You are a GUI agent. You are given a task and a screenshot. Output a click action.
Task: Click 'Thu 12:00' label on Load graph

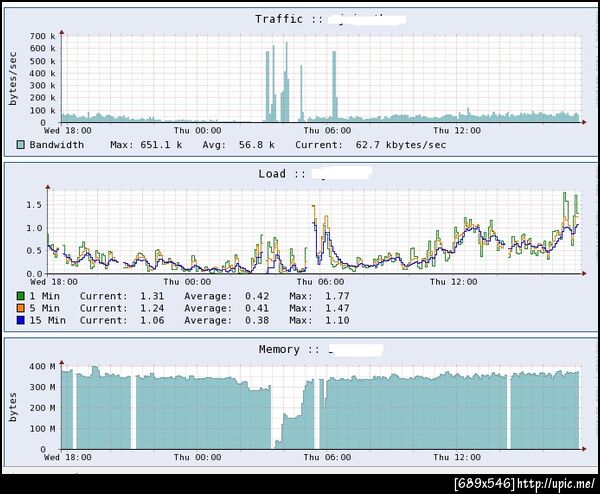point(453,282)
